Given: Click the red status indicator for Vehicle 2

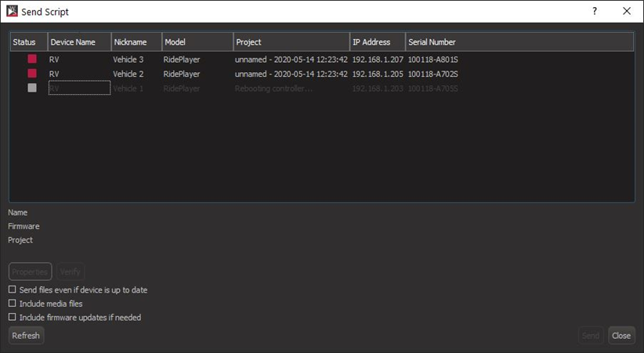Looking at the screenshot, I should pos(32,73).
